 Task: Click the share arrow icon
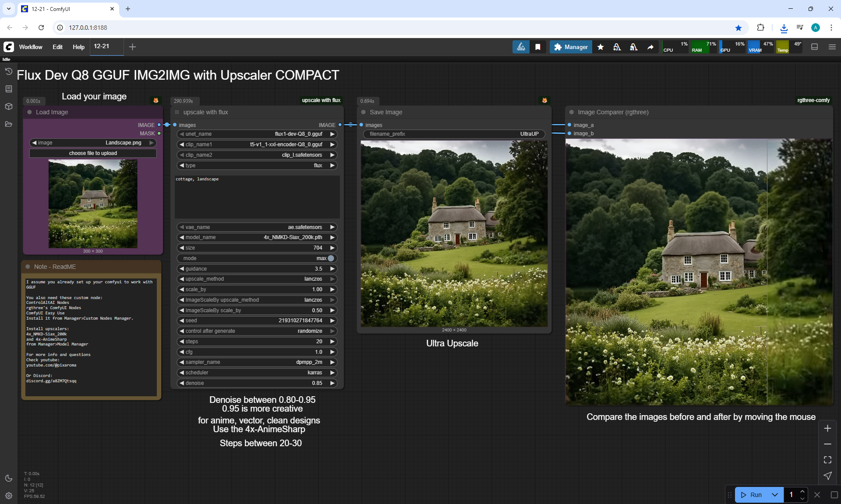(x=650, y=47)
